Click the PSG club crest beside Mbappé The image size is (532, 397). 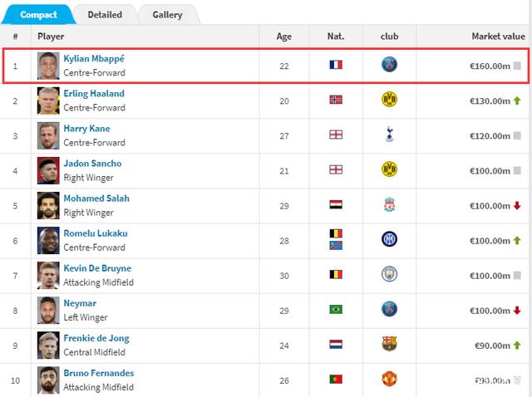[389, 65]
